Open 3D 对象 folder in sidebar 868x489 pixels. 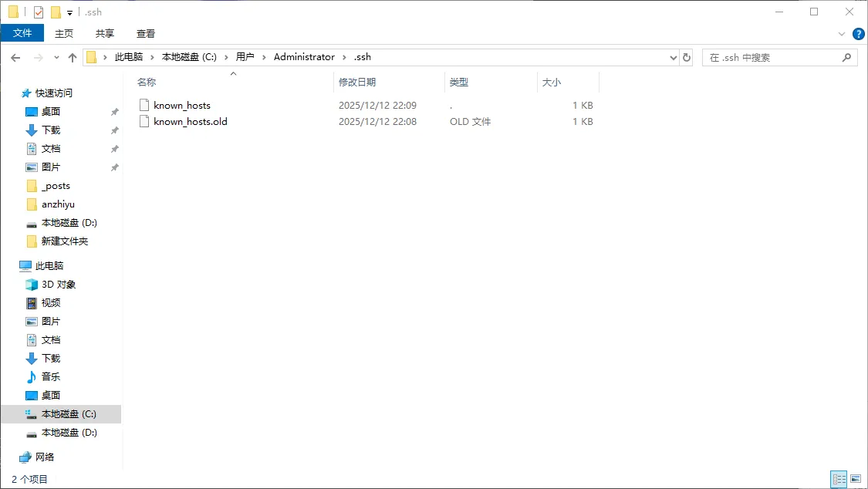click(x=58, y=284)
